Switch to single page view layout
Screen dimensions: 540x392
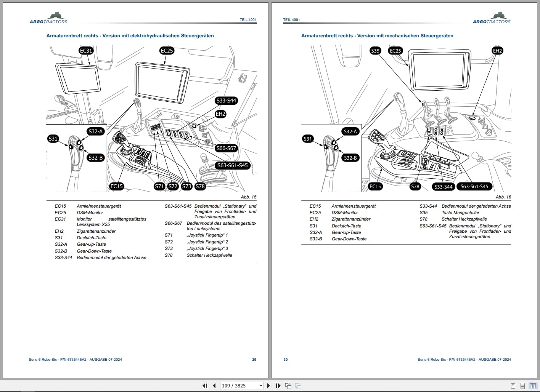click(513, 386)
